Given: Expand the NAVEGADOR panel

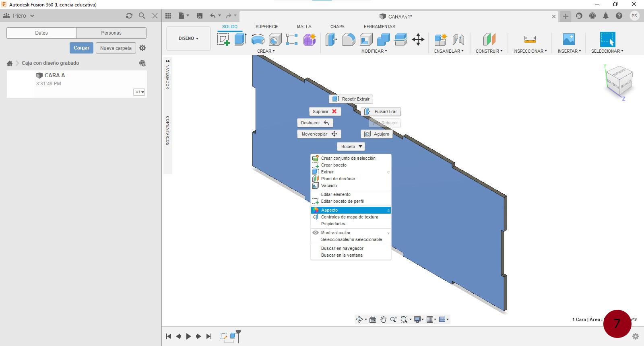Looking at the screenshot, I should tap(167, 61).
